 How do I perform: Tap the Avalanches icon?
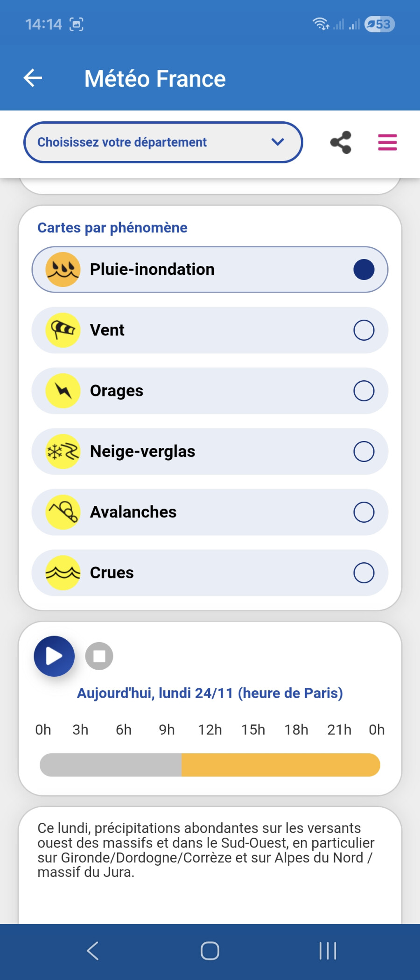(x=63, y=512)
